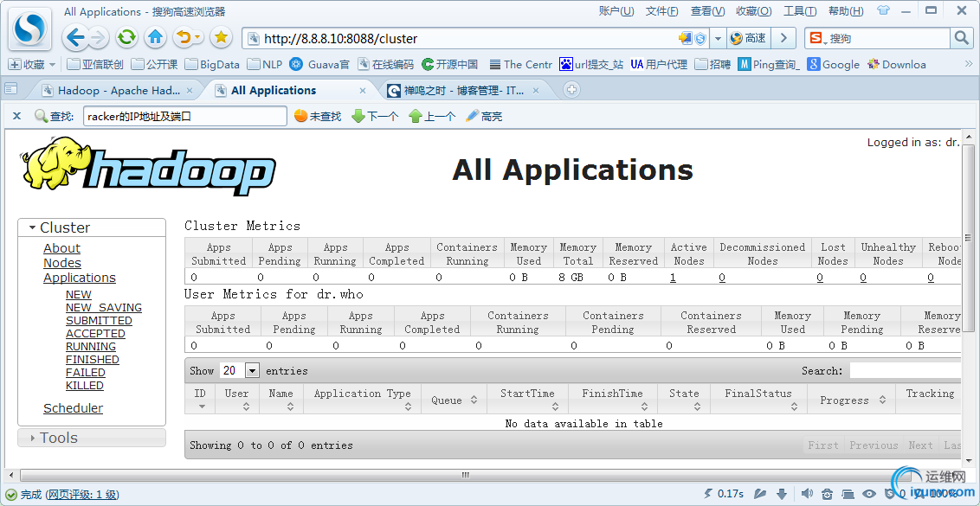Sort table by ID column arrow
This screenshot has height=506, width=980.
(201, 407)
